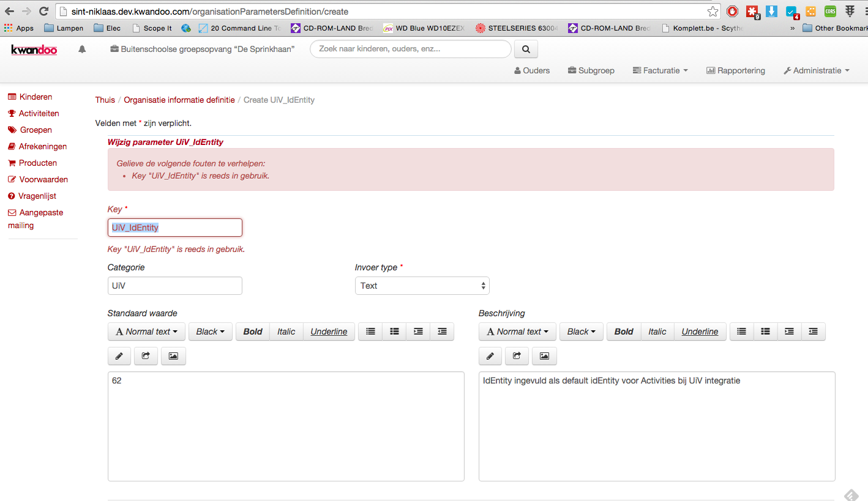Toggle Underline in Standaard waarde editor
This screenshot has width=868, height=501.
[329, 332]
